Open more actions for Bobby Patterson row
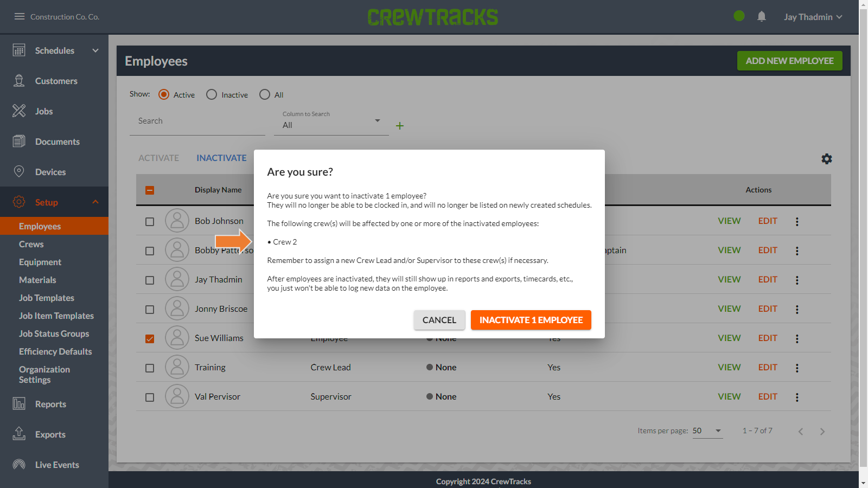Screen dimensions: 868x488 [x=797, y=251]
